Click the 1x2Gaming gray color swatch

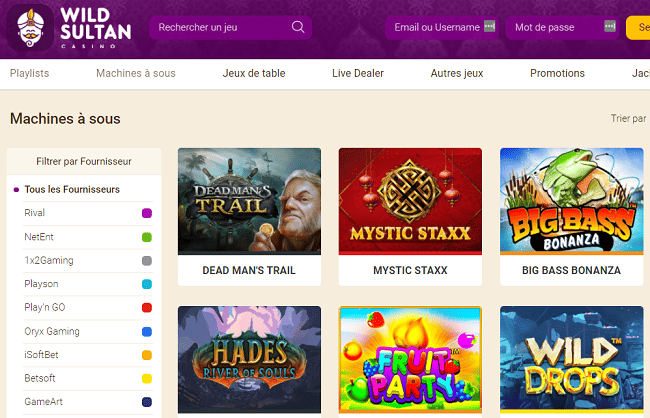[x=147, y=261]
